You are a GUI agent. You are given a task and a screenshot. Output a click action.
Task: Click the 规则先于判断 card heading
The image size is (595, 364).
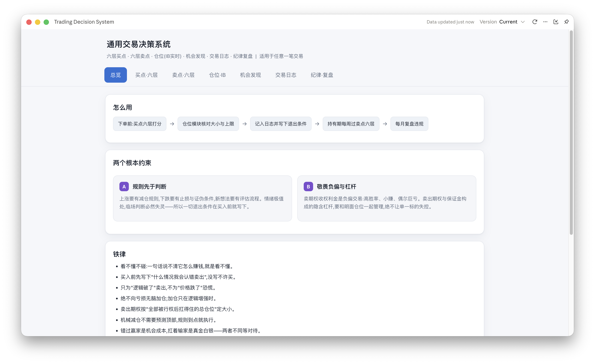point(150,187)
